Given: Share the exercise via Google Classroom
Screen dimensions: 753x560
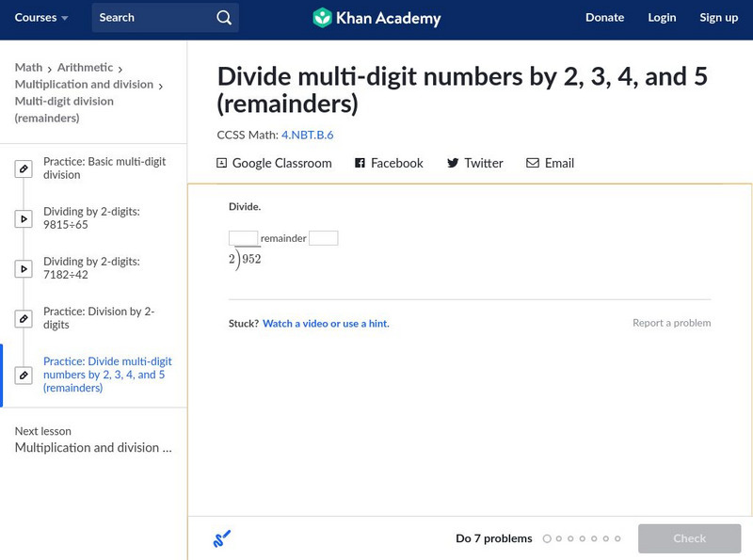Looking at the screenshot, I should coord(275,163).
